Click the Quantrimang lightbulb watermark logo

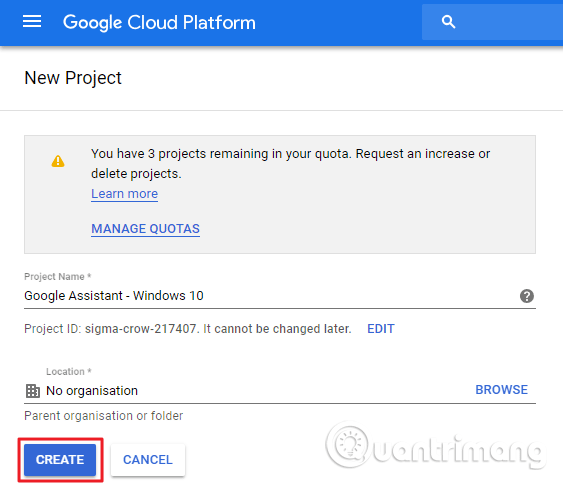pyautogui.click(x=348, y=445)
